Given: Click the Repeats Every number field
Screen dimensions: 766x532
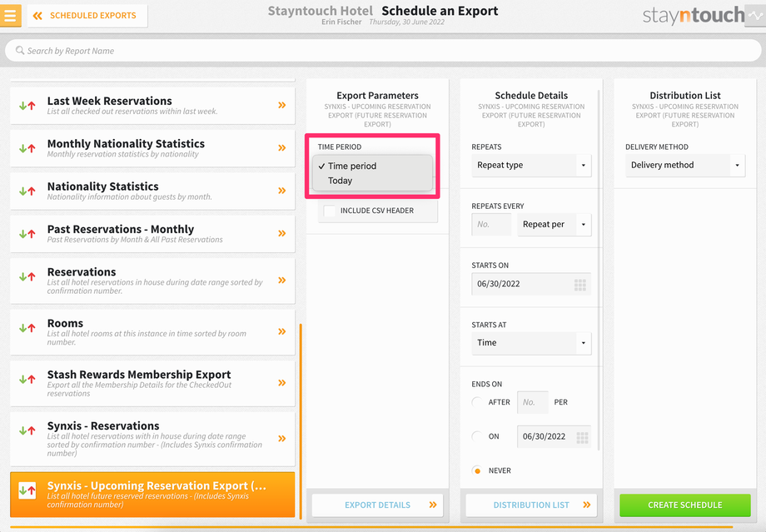Looking at the screenshot, I should 491,224.
